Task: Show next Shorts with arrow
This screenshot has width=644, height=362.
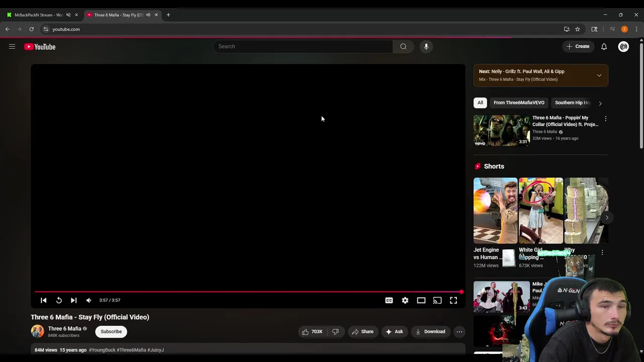Action: click(x=607, y=218)
